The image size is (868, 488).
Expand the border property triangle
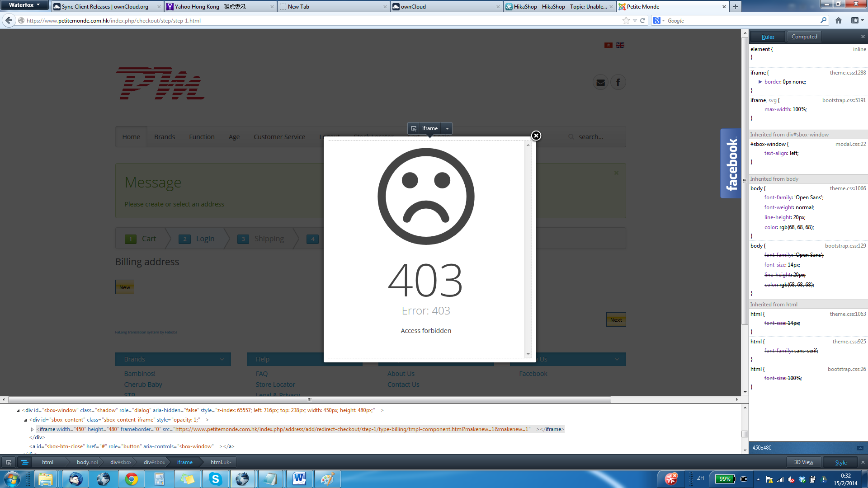760,82
